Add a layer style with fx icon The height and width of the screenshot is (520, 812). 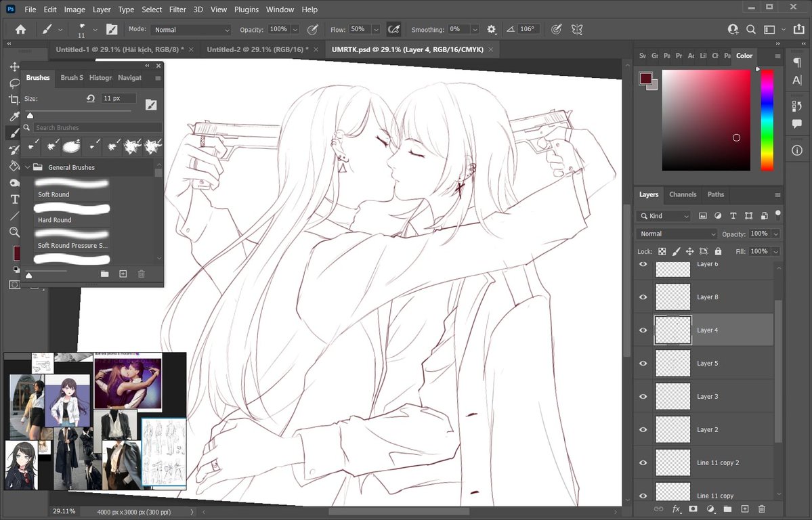[676, 509]
